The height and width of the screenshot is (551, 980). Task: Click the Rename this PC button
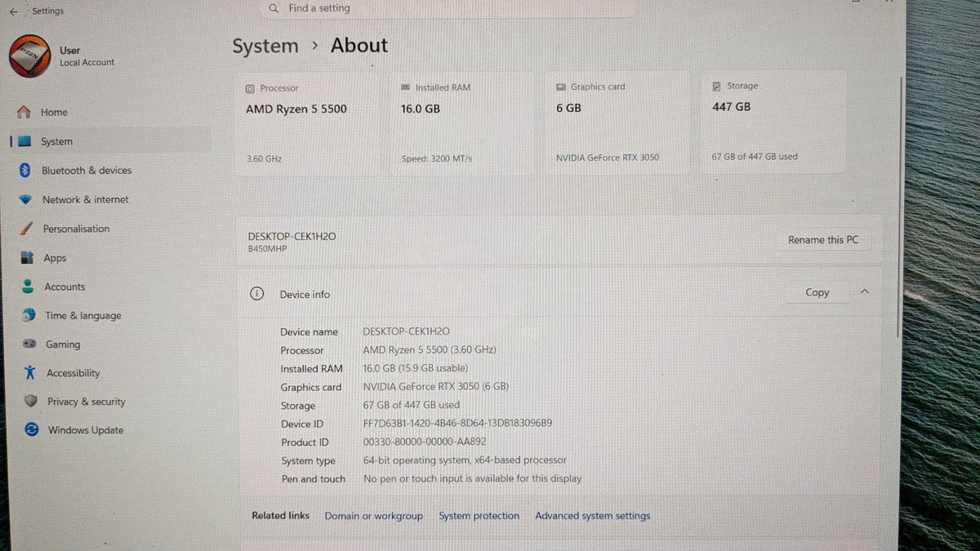click(x=823, y=240)
